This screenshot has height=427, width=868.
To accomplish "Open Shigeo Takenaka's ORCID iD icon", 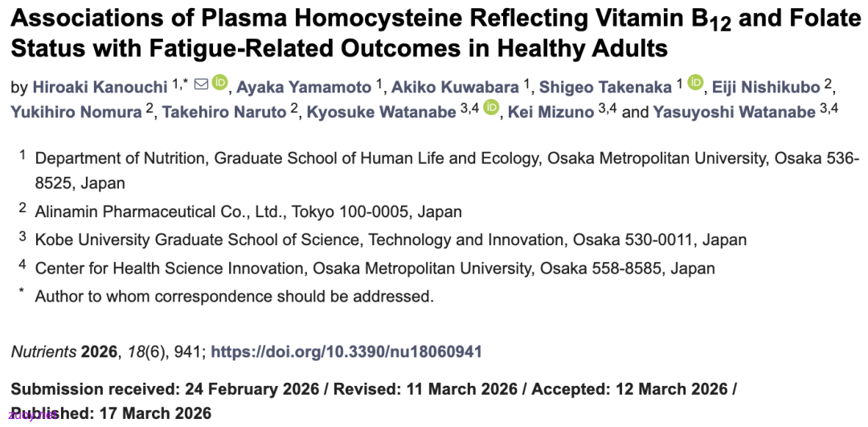I will (696, 83).
